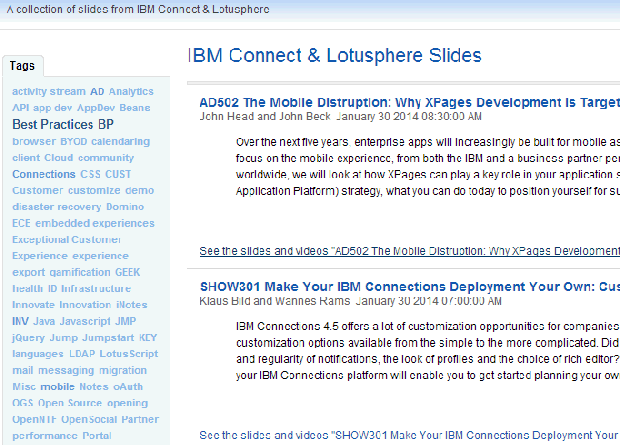See the slides and videos for AD502

[410, 251]
